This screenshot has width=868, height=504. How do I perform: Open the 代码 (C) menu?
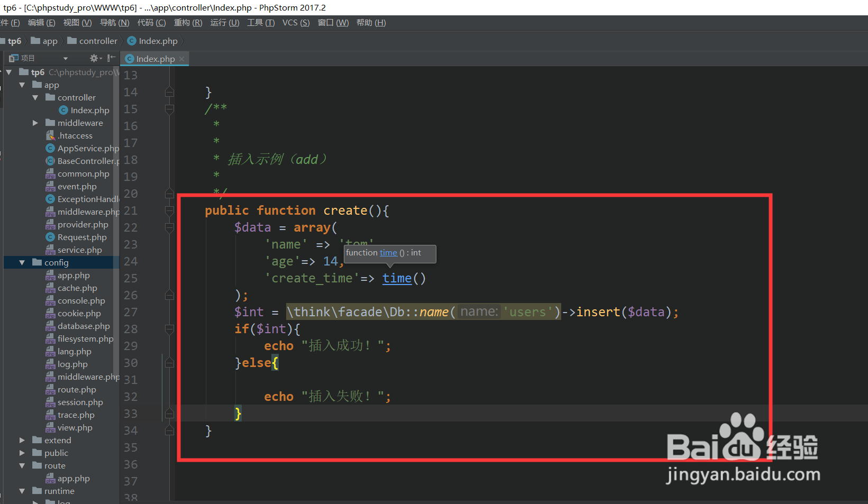[151, 23]
